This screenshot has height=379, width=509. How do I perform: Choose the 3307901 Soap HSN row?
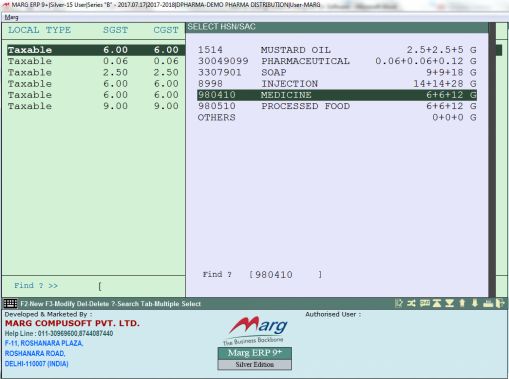pyautogui.click(x=337, y=72)
